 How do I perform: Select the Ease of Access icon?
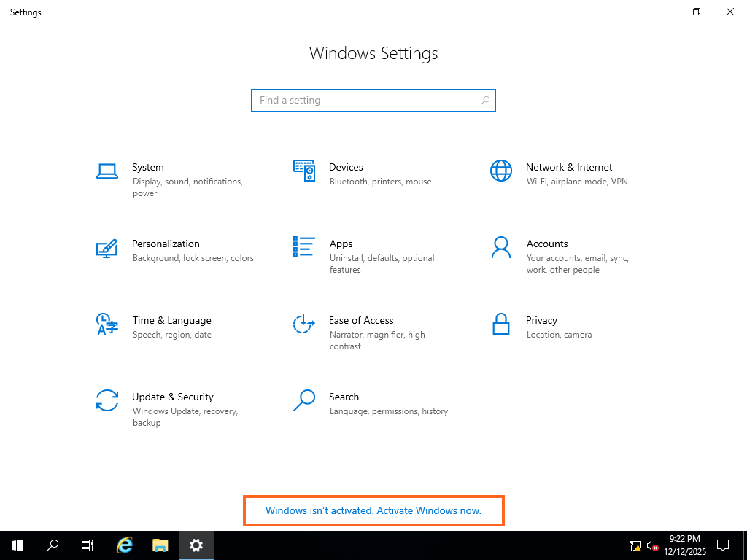coord(303,324)
